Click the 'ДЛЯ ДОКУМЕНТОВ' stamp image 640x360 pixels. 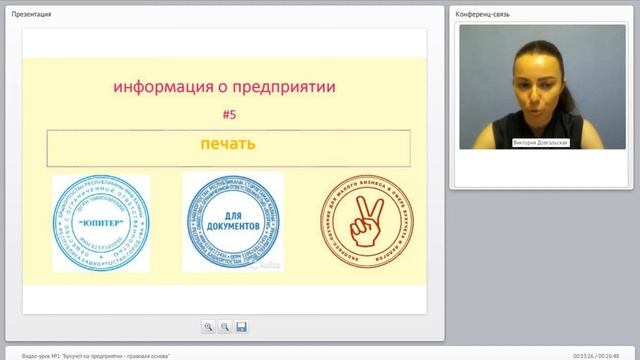click(x=233, y=222)
